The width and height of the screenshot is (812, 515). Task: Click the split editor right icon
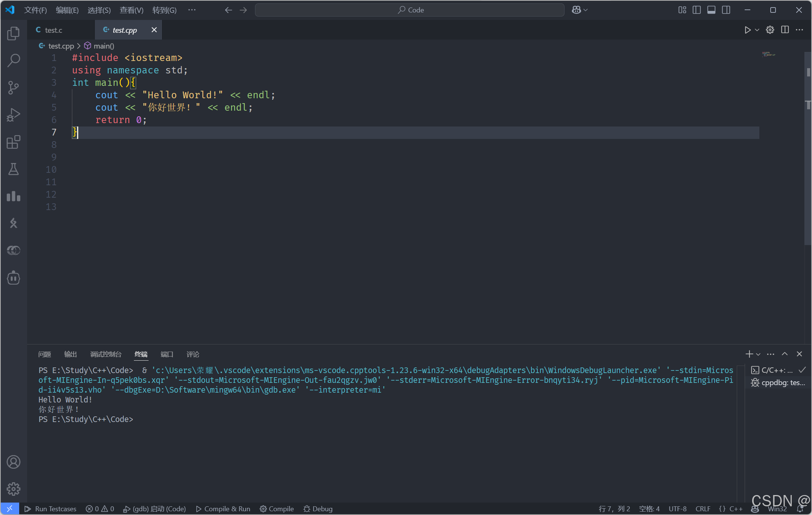coord(785,30)
